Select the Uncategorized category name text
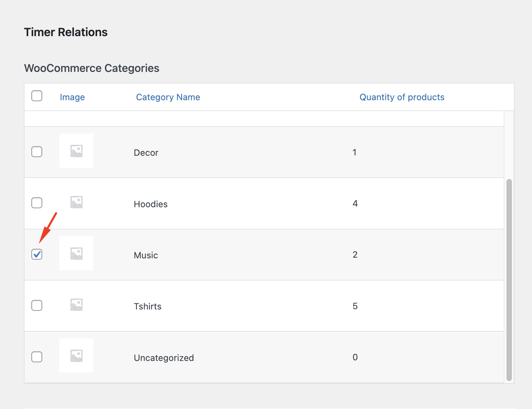The image size is (532, 409). click(x=164, y=358)
